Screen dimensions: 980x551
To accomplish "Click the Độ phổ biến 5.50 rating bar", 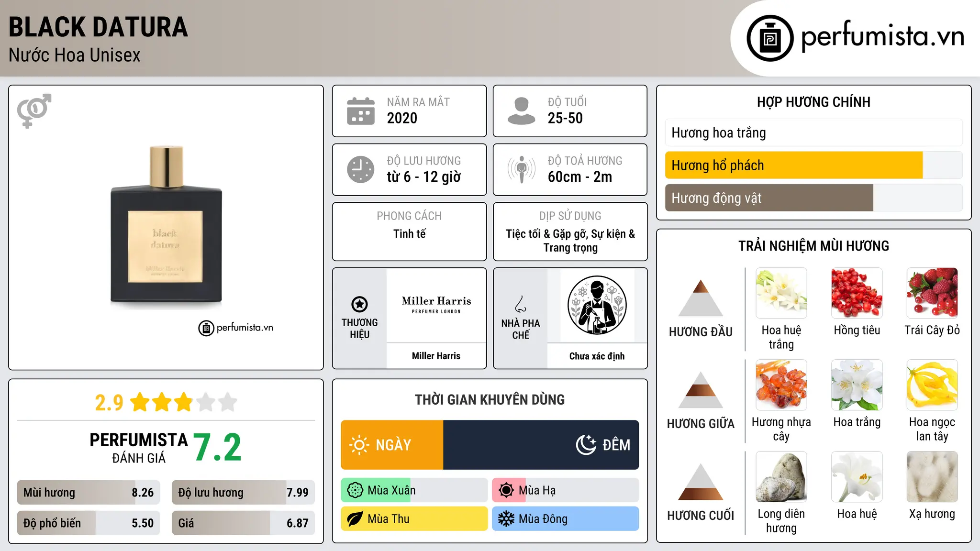I will click(x=89, y=523).
